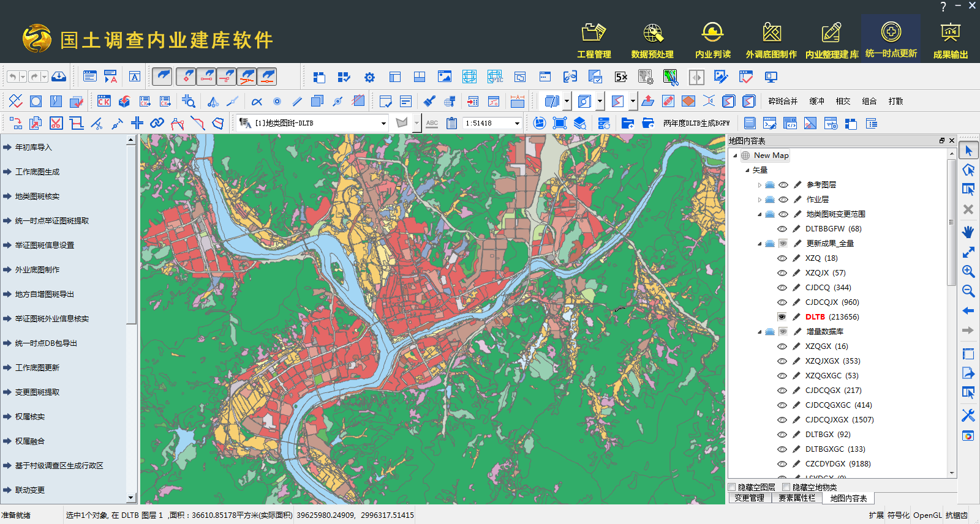The width and height of the screenshot is (980, 524).
Task: Switch to the 要素属性栏 tab
Action: [x=796, y=498]
